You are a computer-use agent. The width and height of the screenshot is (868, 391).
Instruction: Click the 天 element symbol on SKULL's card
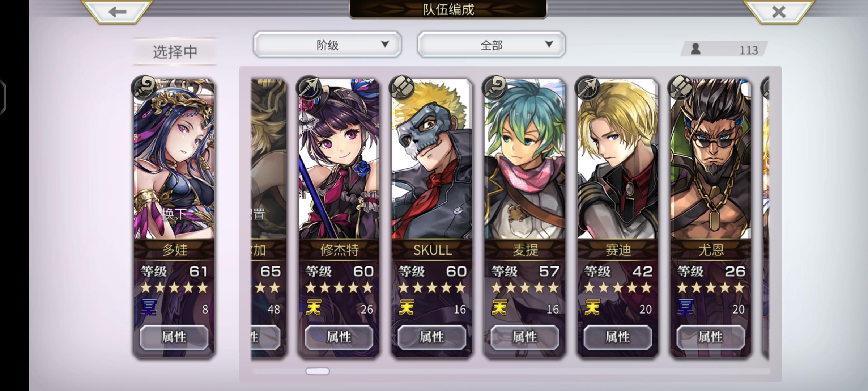click(406, 308)
